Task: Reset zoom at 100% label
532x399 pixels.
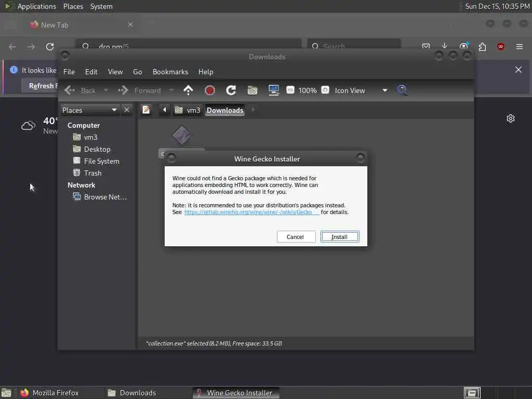Action: 308,90
